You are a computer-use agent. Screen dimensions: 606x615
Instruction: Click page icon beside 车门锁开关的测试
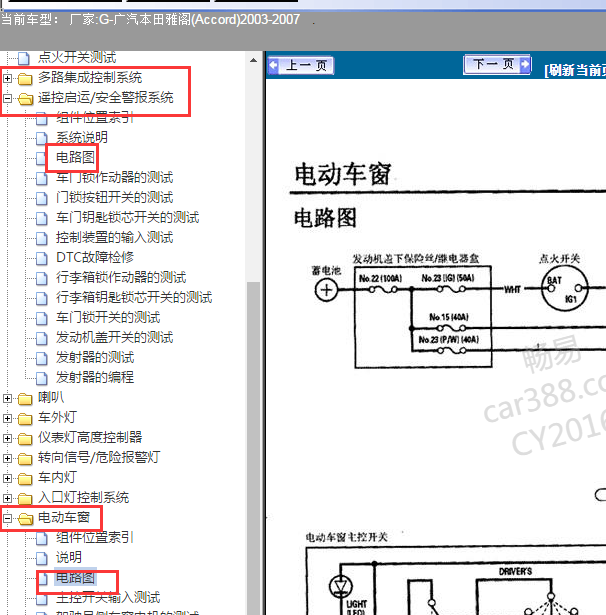(x=42, y=318)
